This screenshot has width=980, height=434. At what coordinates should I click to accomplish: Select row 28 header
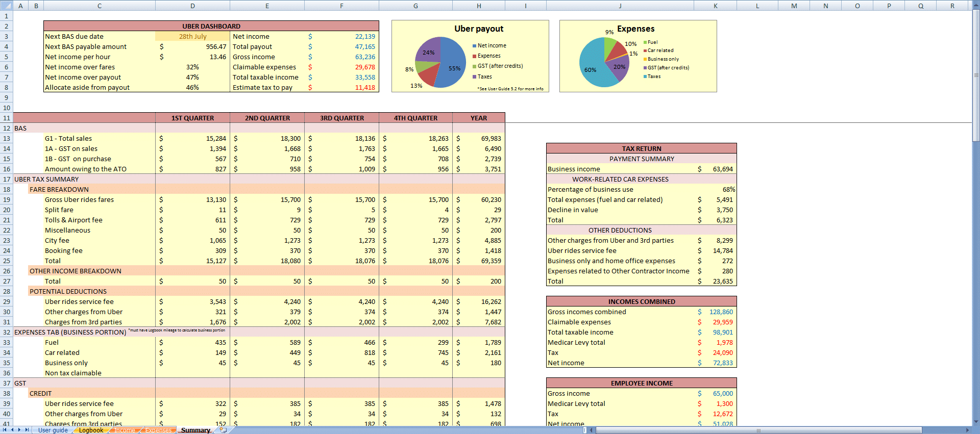(7, 291)
